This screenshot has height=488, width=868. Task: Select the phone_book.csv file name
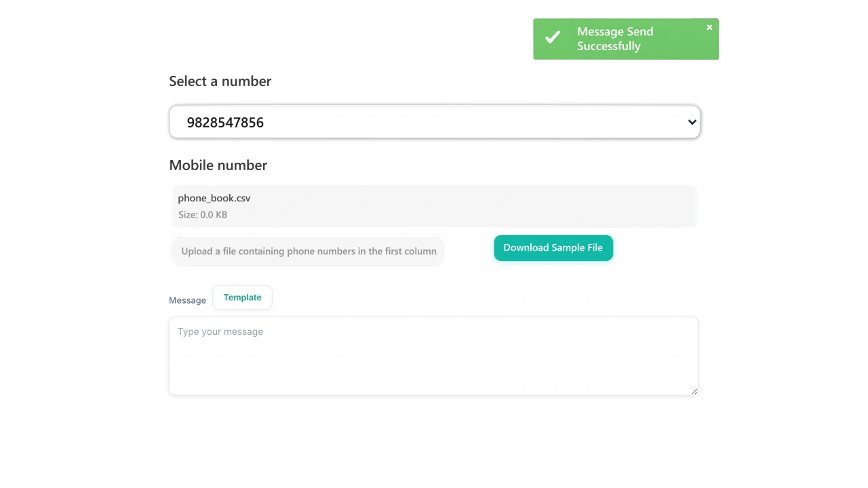(214, 198)
